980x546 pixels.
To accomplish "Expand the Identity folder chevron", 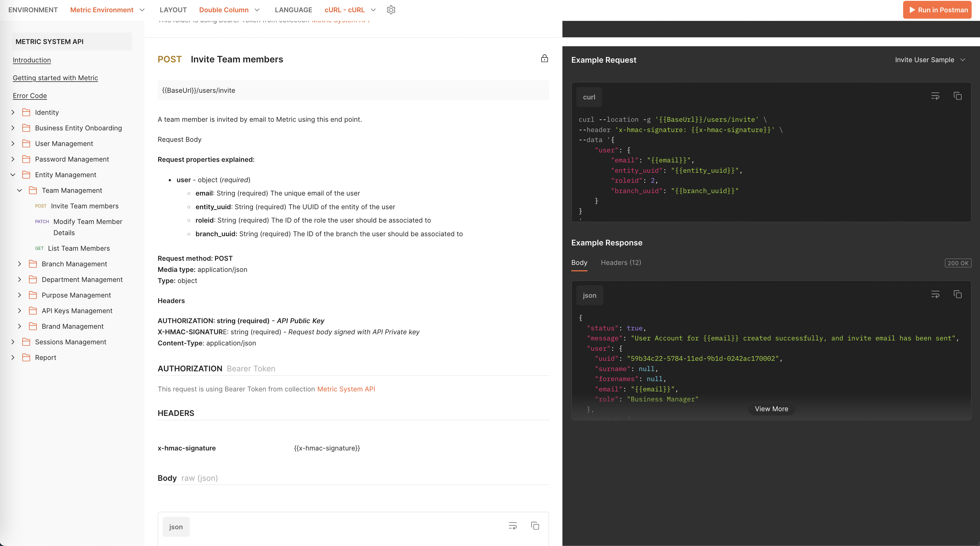I will click(x=13, y=112).
